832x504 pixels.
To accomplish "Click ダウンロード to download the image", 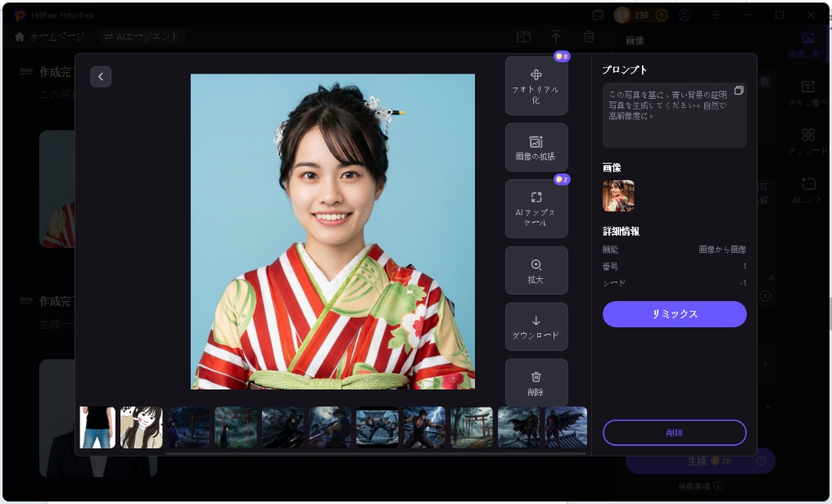I will [536, 326].
